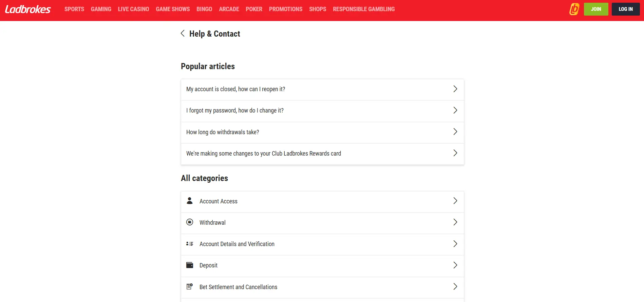The height and width of the screenshot is (302, 644).
Task: Click the Deposit wallet icon
Action: click(190, 265)
